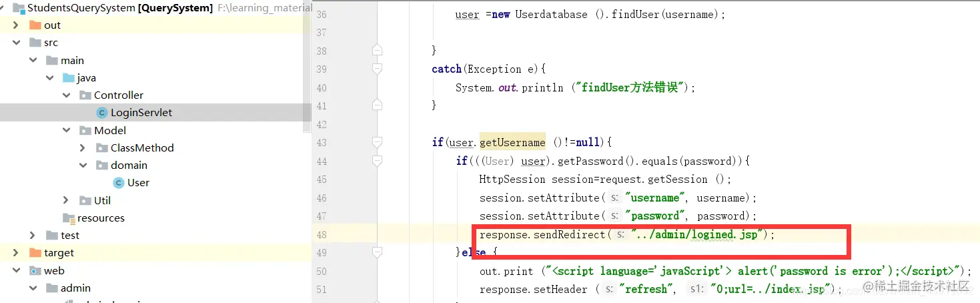Click the highlighted getUsername method
The width and height of the screenshot is (980, 303).
(x=512, y=143)
